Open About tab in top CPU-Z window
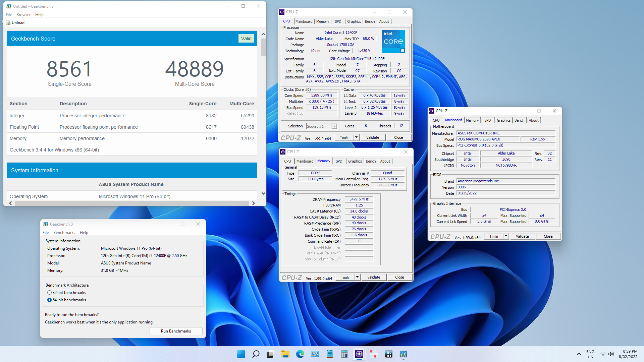The image size is (644, 362). pos(384,21)
